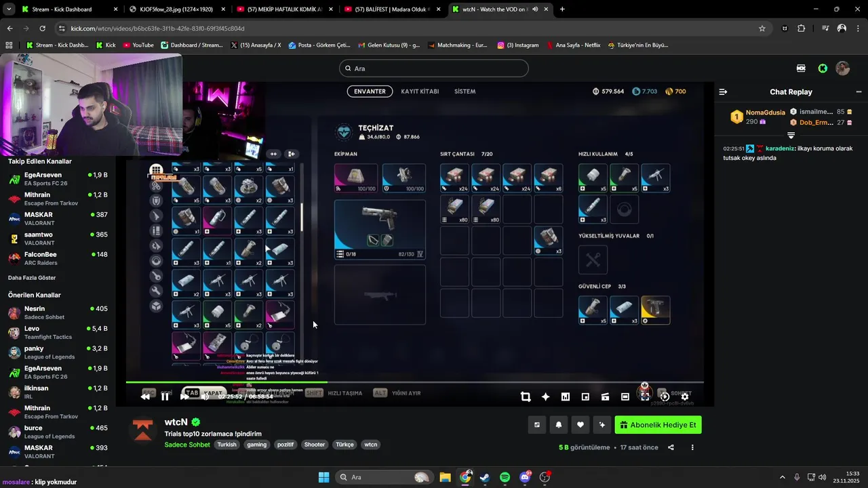Open the playback speed control
The width and height of the screenshot is (868, 488).
(x=665, y=396)
